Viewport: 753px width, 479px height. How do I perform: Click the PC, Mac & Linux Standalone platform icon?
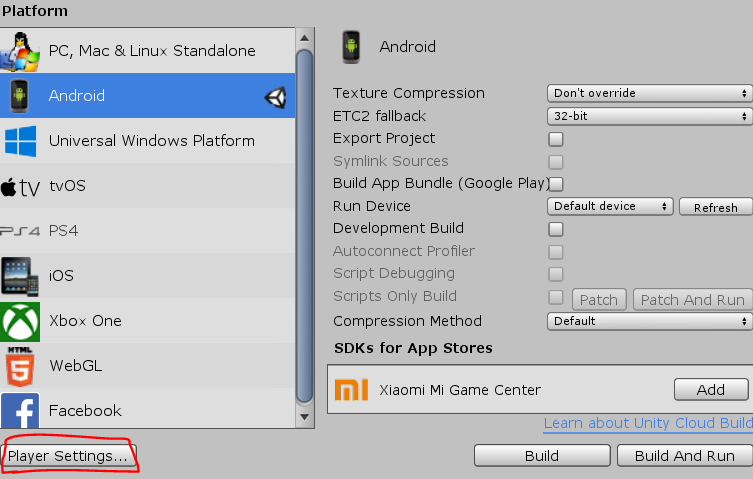click(20, 51)
